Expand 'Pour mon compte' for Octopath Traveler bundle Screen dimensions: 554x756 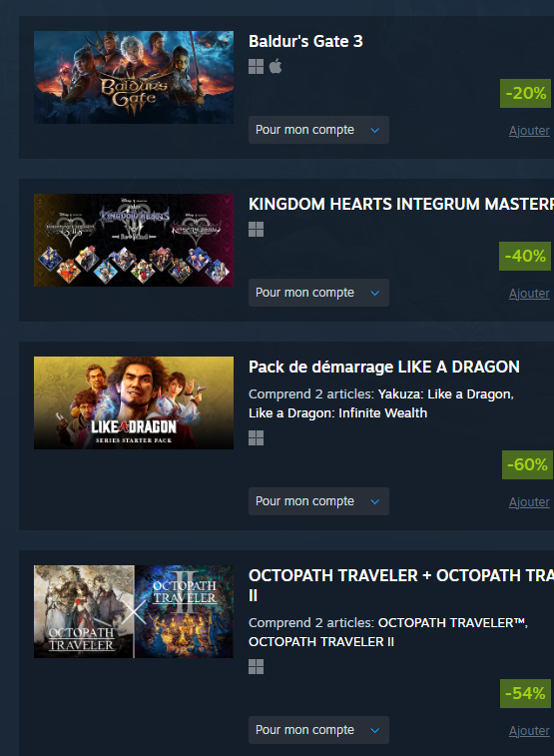tap(318, 730)
